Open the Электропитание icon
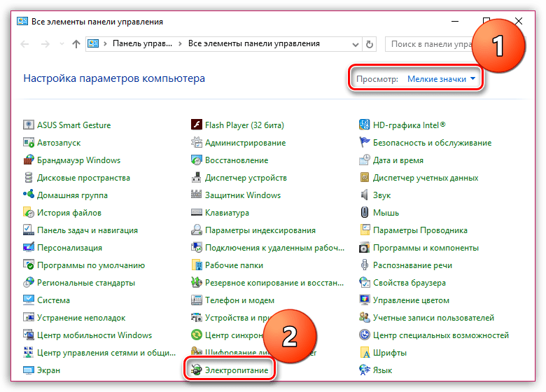Screen dimensions: 546x392 tap(197, 370)
